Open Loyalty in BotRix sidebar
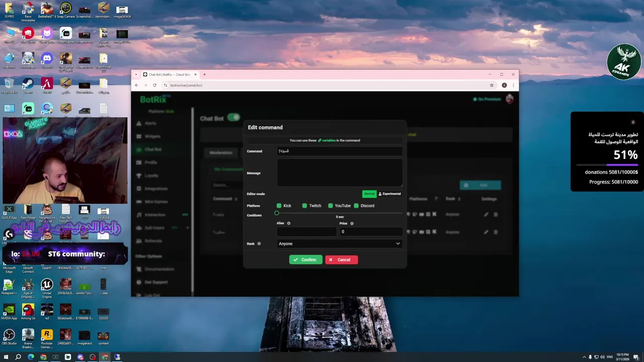Screen dimensions: 644x362 point(151,175)
